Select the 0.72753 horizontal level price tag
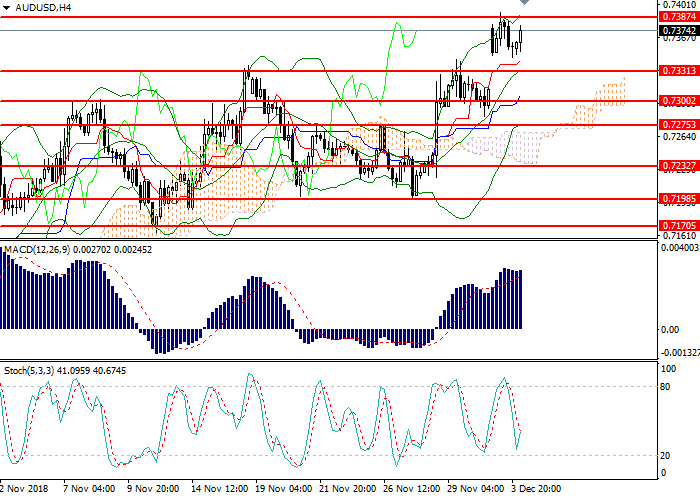700x500 pixels. click(x=678, y=125)
